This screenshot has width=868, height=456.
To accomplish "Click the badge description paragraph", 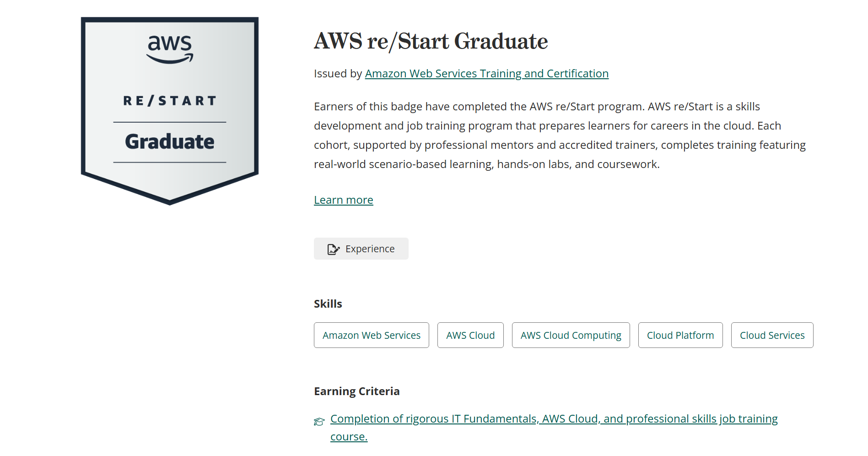I will (x=560, y=136).
